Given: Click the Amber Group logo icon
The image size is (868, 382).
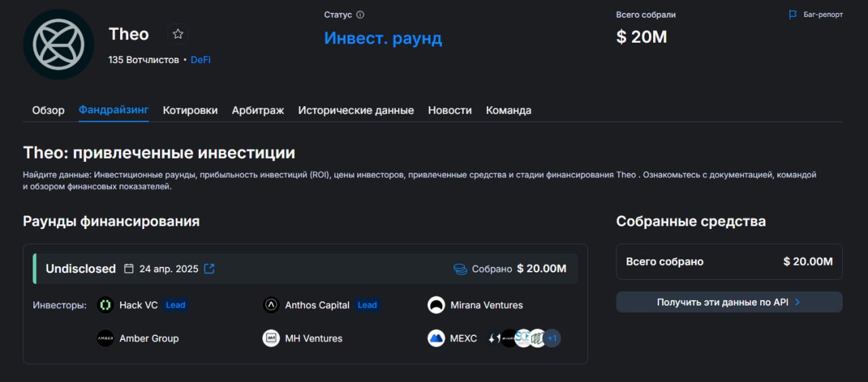Looking at the screenshot, I should (105, 338).
